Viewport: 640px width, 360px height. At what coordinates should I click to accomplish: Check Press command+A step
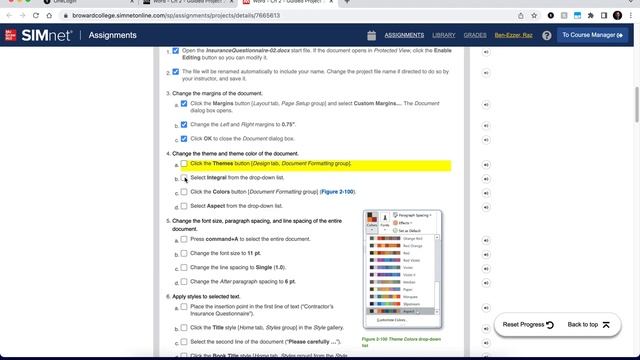pos(184,239)
